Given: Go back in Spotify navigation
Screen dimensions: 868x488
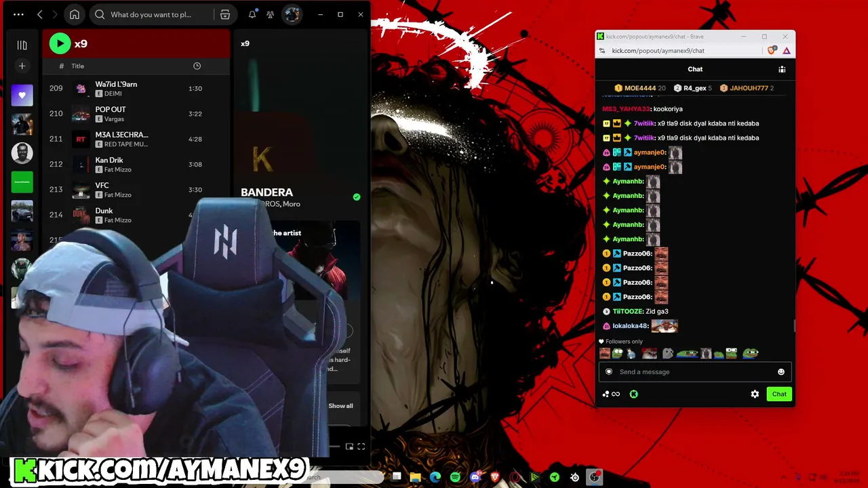Looking at the screenshot, I should [40, 14].
